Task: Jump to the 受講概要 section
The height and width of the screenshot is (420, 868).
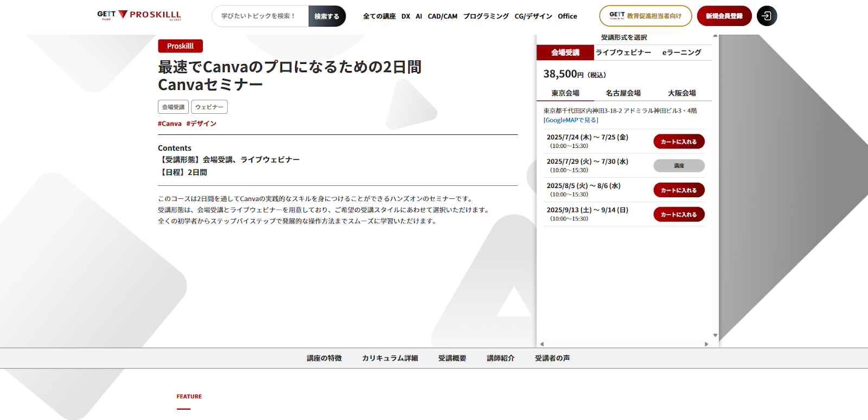Action: pos(452,358)
